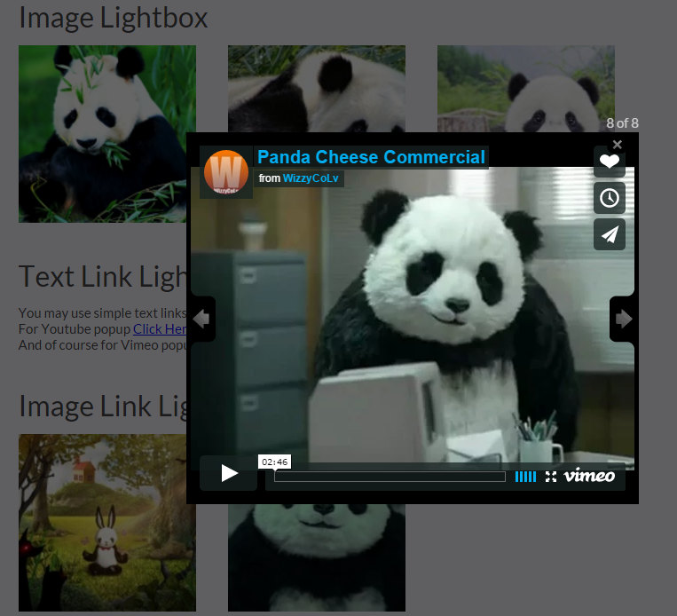Open the baby panda thumbnail
The height and width of the screenshot is (616, 677).
click(526, 89)
